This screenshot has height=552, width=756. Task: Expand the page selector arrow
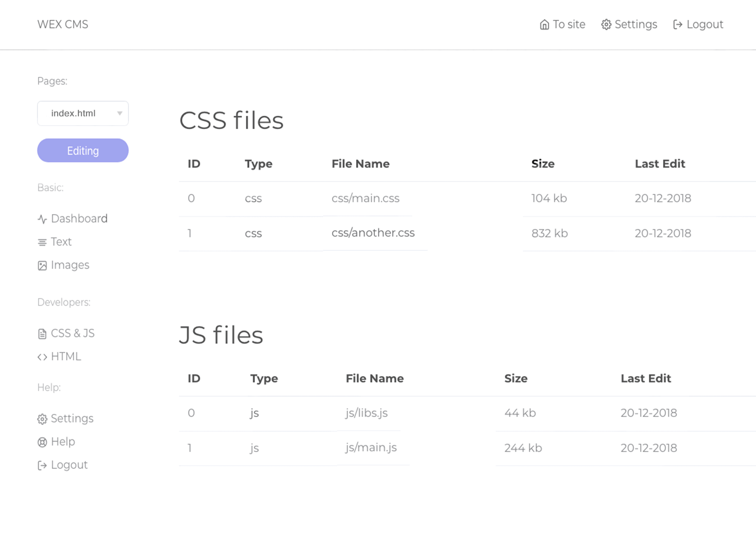(119, 113)
